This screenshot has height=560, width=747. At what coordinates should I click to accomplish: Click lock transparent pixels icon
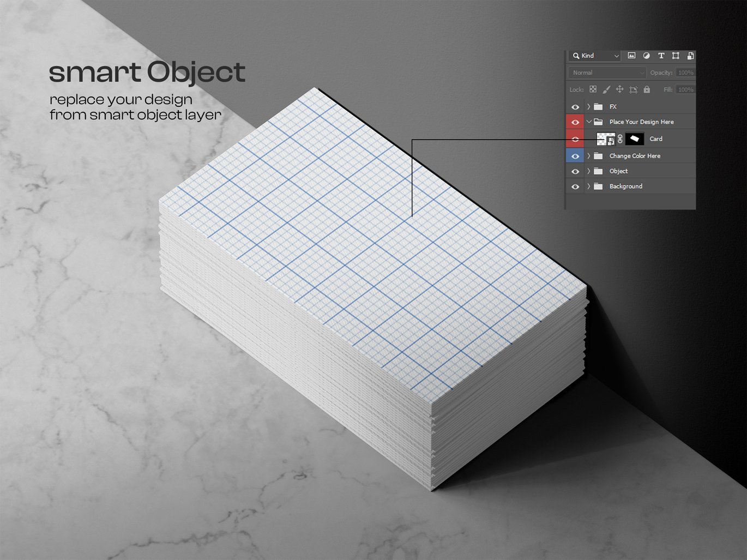(x=593, y=89)
